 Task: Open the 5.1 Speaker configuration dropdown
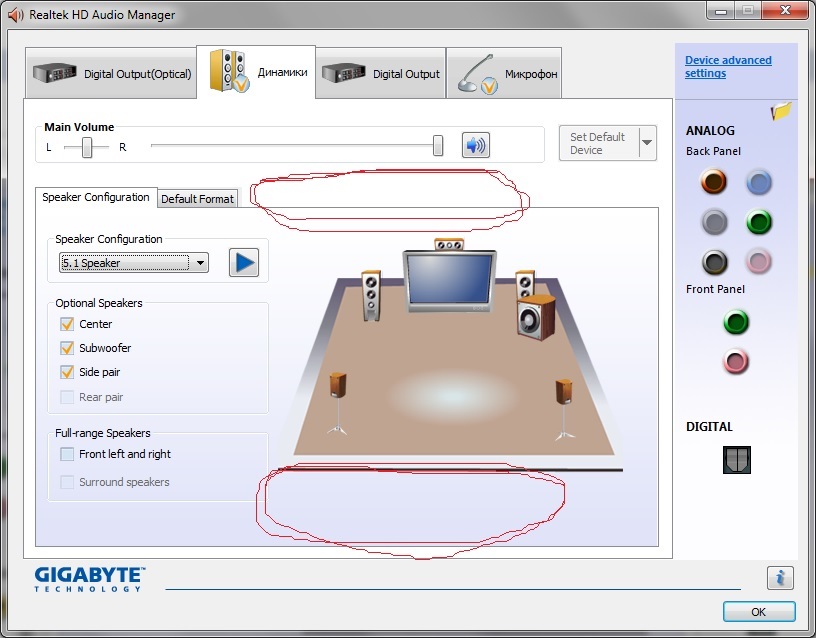click(x=134, y=263)
